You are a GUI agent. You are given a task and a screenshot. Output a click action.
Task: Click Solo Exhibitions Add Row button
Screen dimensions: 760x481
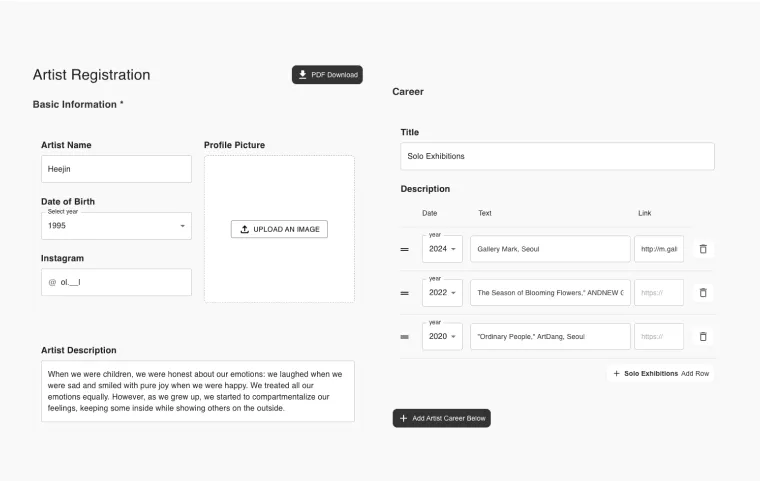[x=661, y=373]
